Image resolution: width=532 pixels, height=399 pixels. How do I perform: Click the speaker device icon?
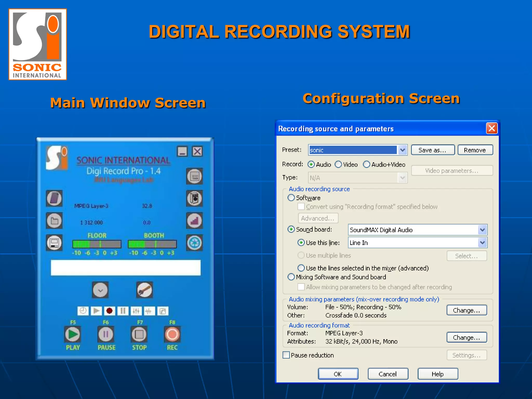click(194, 198)
